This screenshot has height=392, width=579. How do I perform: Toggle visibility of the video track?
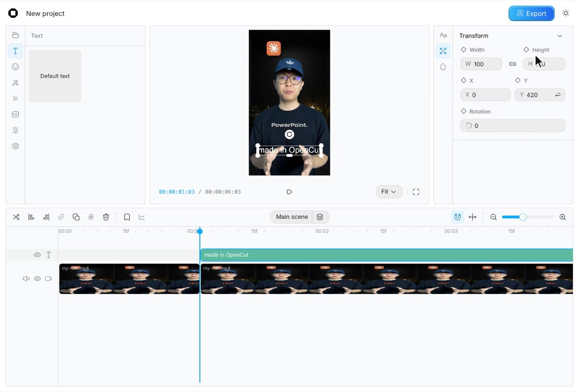tap(37, 278)
